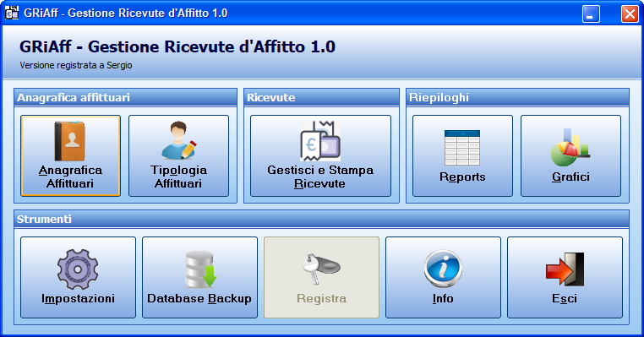Minimize the GRiAff window
Viewport: 644px width, 337px height.
pos(591,14)
